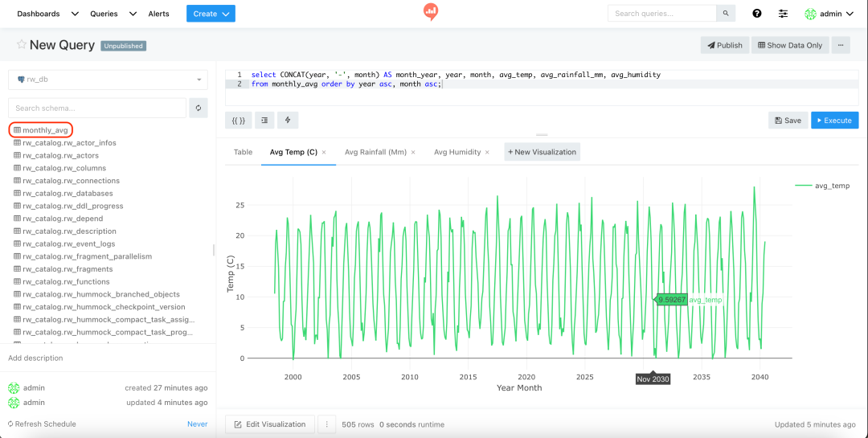Open the rw_db data source selector
Screen dimensions: 868x438
pyautogui.click(x=108, y=80)
